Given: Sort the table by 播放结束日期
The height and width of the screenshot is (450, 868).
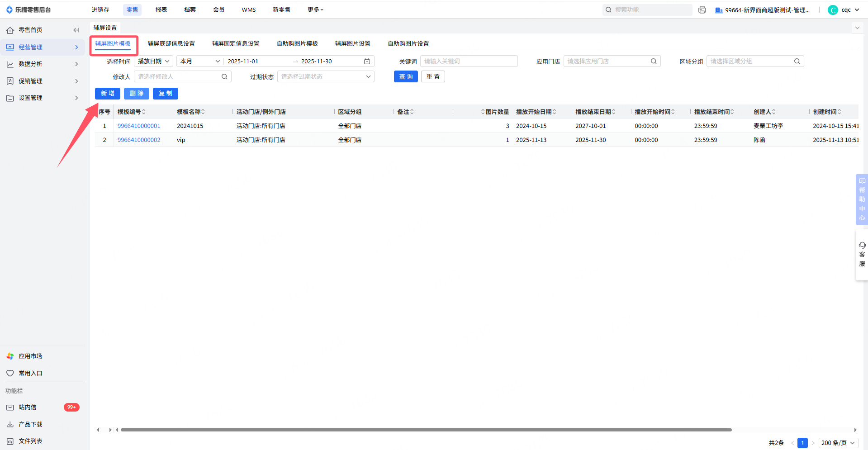Looking at the screenshot, I should click(x=614, y=112).
